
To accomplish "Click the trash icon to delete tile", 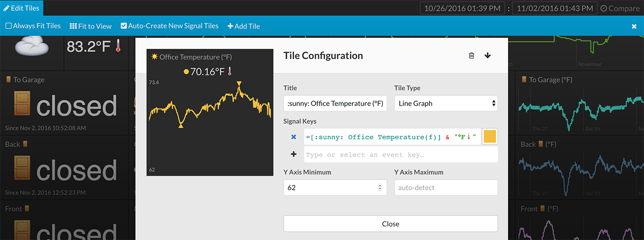I will tap(471, 55).
